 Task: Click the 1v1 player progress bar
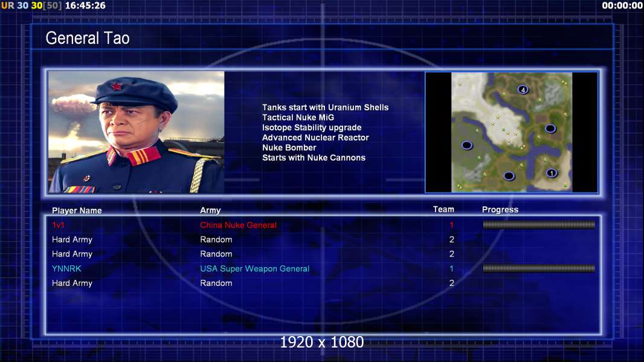pos(539,224)
